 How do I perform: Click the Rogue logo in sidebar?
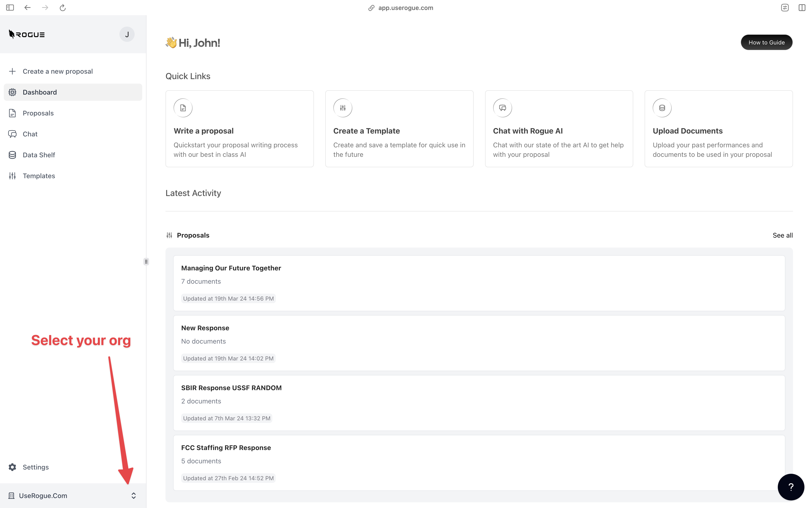click(x=27, y=34)
